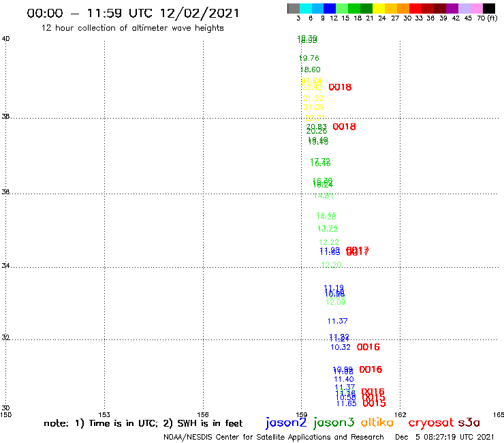This screenshot has height=443, width=504.
Task: Click the purple swatch in the color scale
Action: 452,8
